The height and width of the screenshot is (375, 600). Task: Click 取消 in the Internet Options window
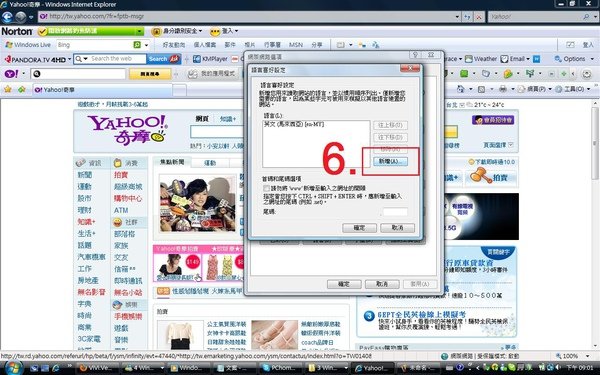(382, 284)
